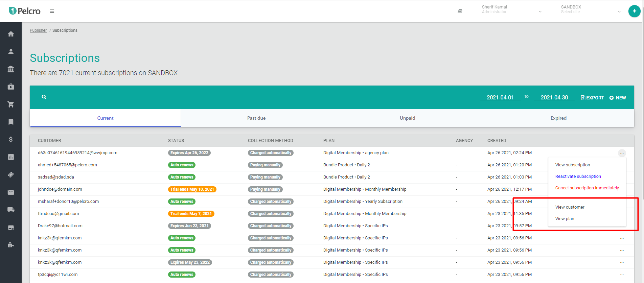644x283 pixels.
Task: Click the green plus quick-add button
Action: coord(634,11)
